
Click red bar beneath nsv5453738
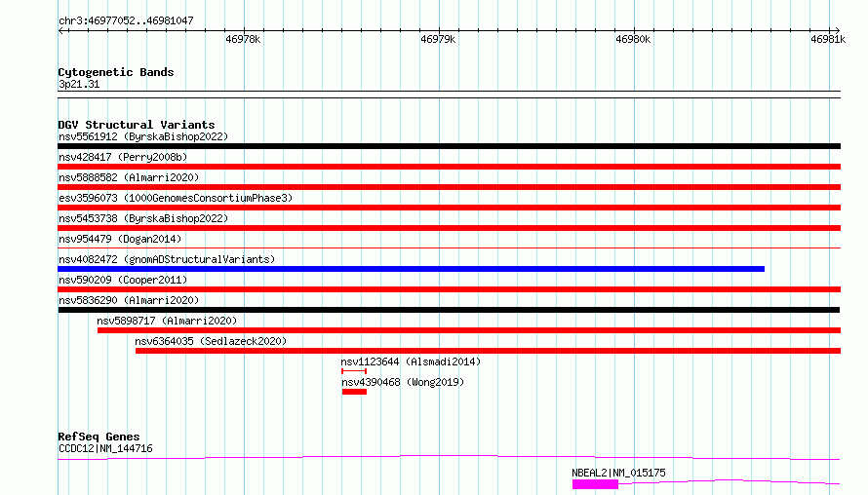(449, 228)
